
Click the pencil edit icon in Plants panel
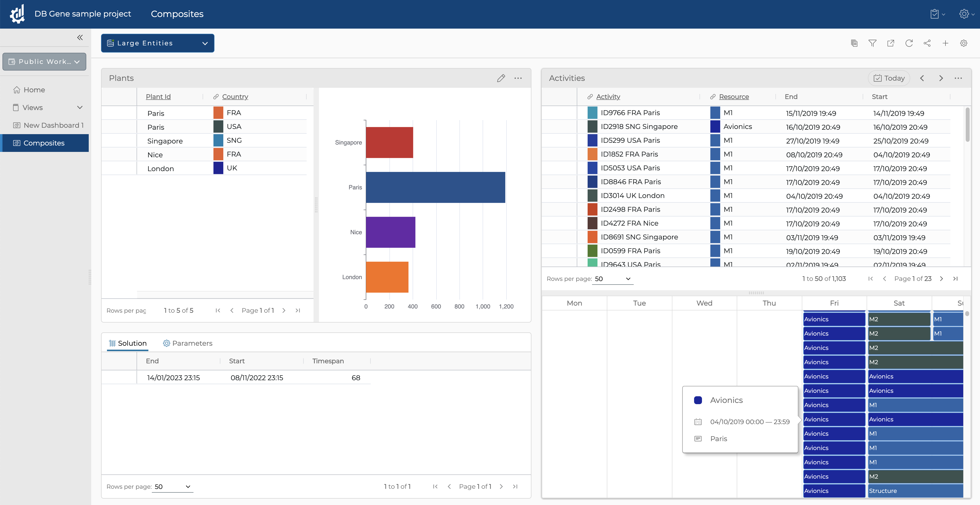[x=501, y=78]
